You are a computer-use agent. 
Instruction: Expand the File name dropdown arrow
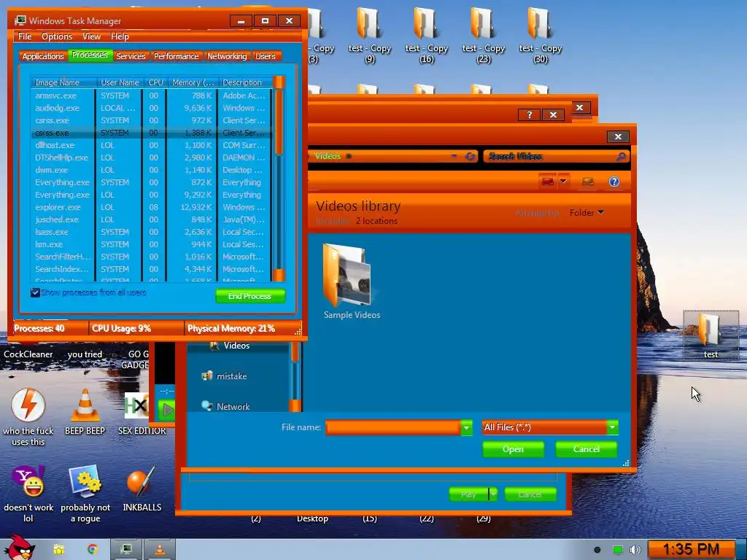[x=466, y=427]
